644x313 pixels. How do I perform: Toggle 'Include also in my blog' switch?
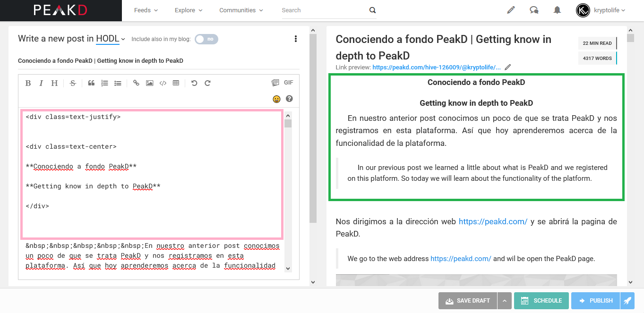tap(206, 39)
